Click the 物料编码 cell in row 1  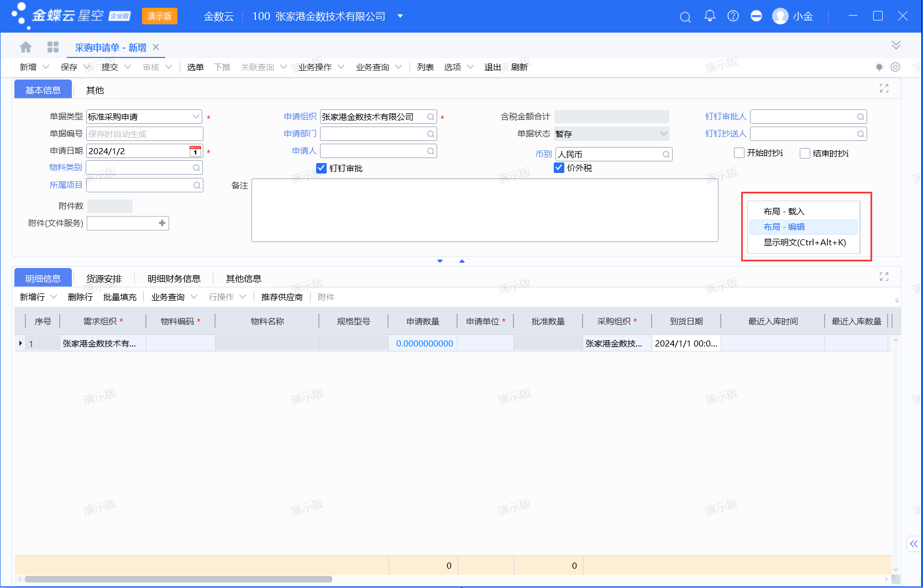tap(180, 343)
